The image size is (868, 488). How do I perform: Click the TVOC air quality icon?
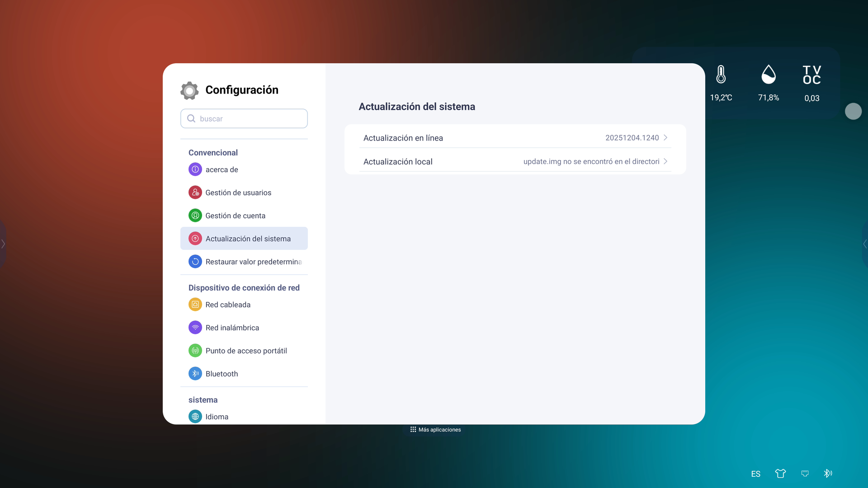(812, 75)
